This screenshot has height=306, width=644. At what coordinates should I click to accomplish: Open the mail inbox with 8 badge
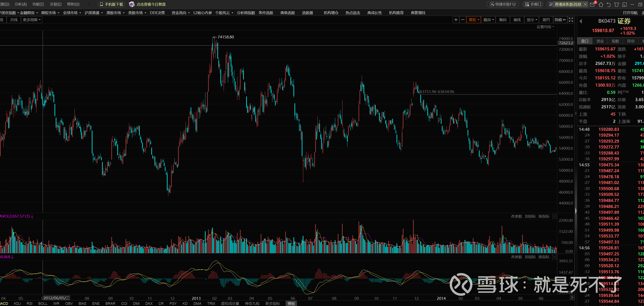592,4
